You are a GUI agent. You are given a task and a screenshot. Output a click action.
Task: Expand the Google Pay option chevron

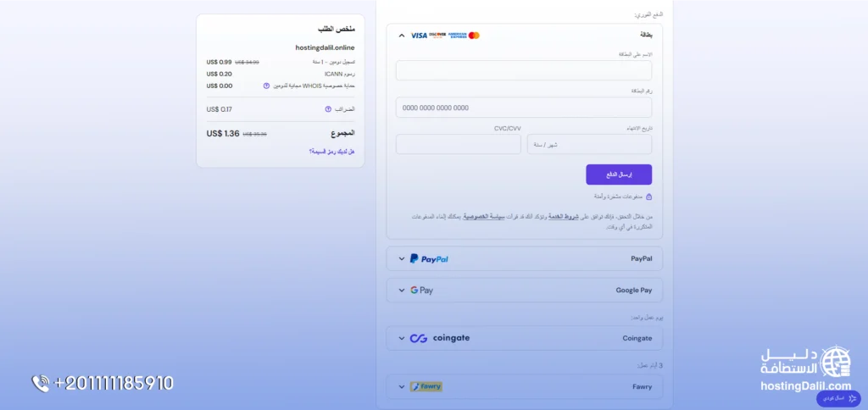402,290
